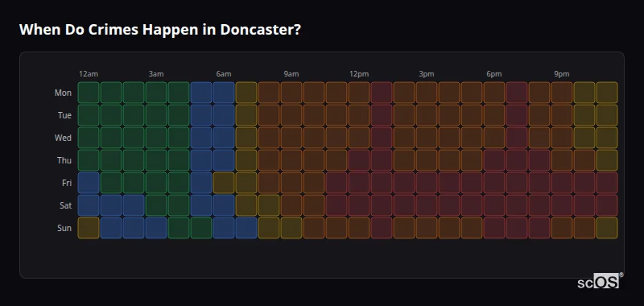Select the Sunday 11pm last cell
Viewport: 644px width, 306px height.
click(607, 228)
